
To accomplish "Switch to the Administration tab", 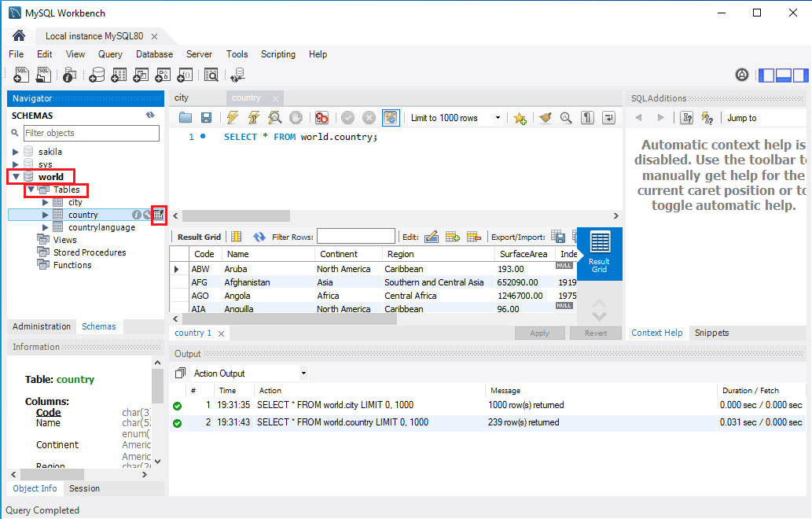I will (x=42, y=326).
